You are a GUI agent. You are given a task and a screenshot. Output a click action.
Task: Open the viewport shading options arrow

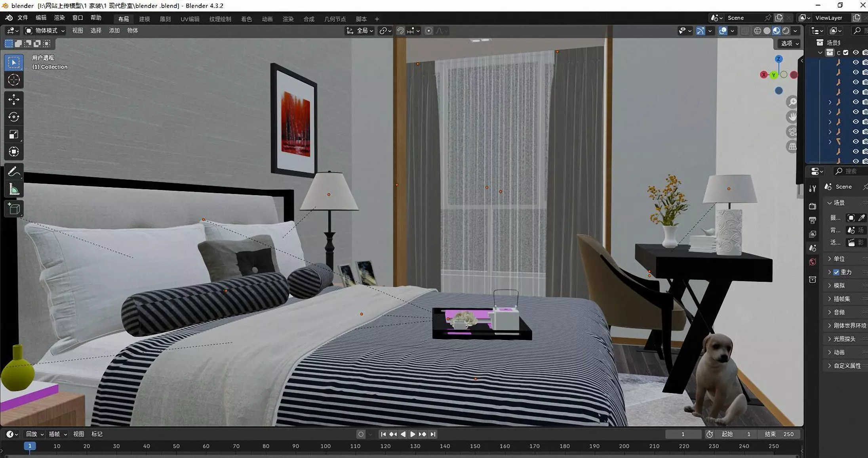[x=795, y=31]
